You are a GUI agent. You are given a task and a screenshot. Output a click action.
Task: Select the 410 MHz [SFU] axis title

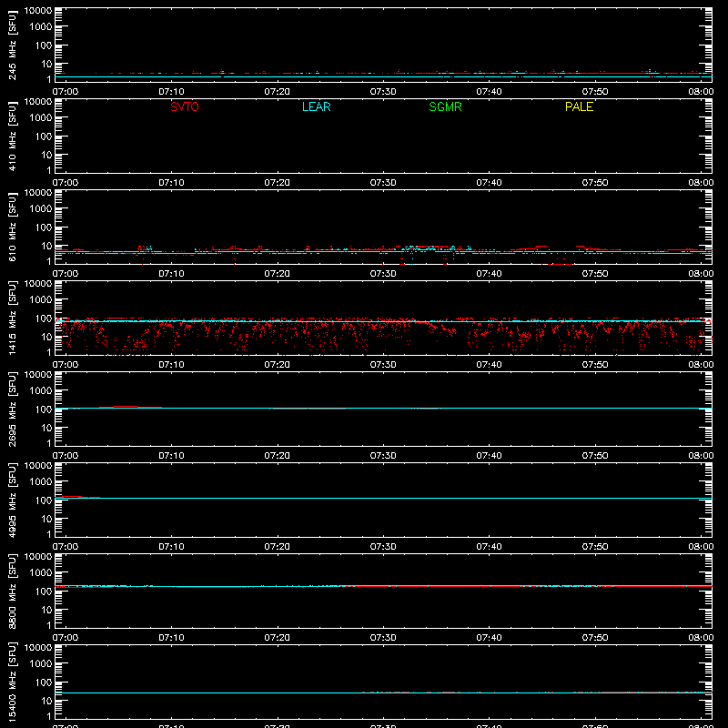[x=13, y=136]
